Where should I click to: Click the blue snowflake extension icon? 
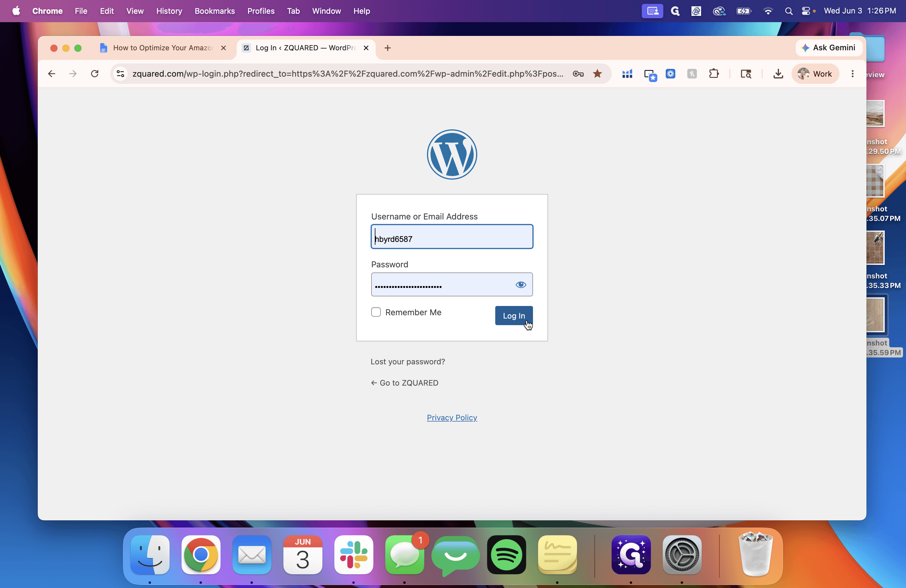coord(671,74)
